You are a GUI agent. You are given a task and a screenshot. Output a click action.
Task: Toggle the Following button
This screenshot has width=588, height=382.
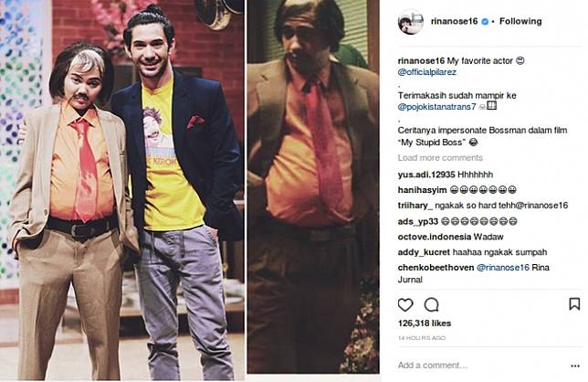[520, 21]
